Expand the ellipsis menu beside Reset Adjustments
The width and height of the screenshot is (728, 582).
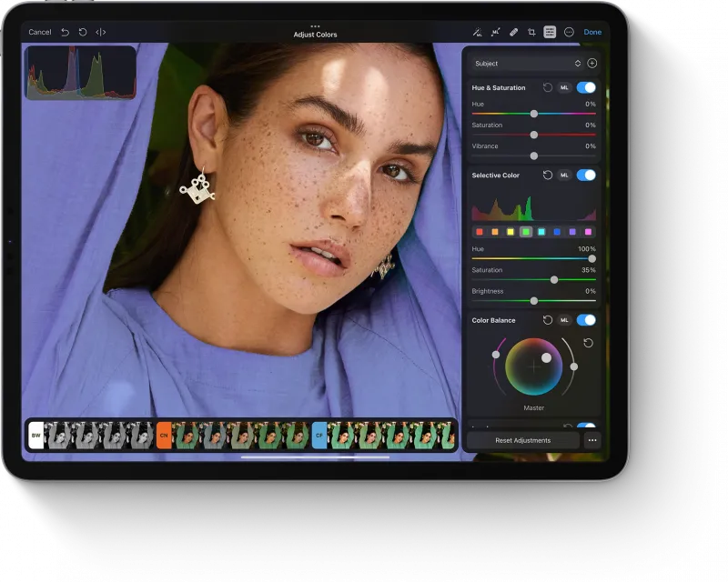(592, 440)
